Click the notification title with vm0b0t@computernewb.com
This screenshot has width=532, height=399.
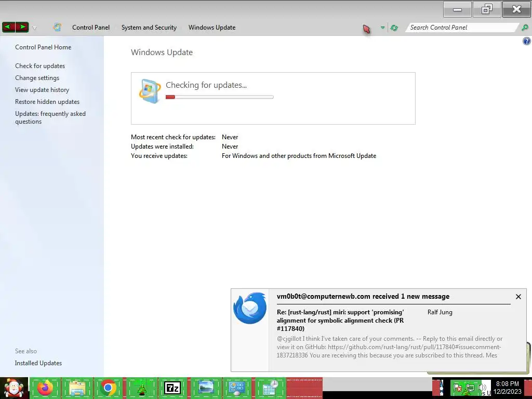[x=363, y=296]
